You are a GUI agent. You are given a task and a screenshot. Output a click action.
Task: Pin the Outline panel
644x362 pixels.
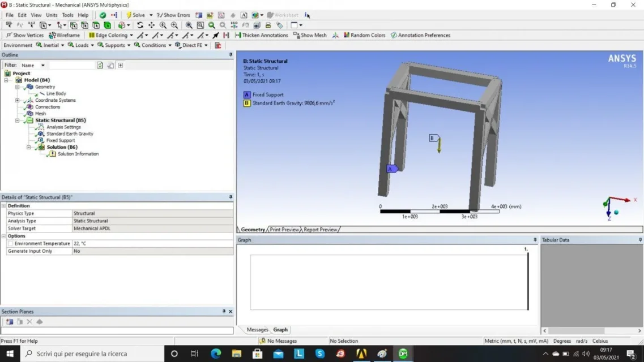point(231,54)
